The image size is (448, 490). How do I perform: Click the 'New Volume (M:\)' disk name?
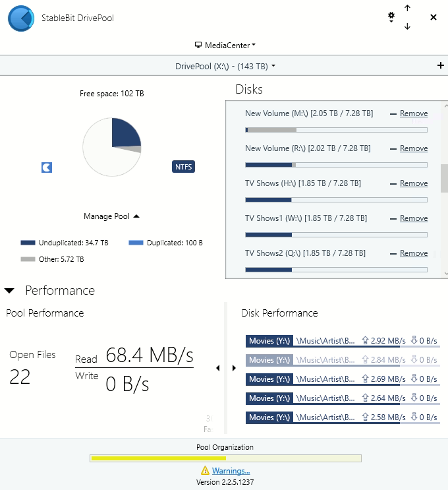coord(277,113)
